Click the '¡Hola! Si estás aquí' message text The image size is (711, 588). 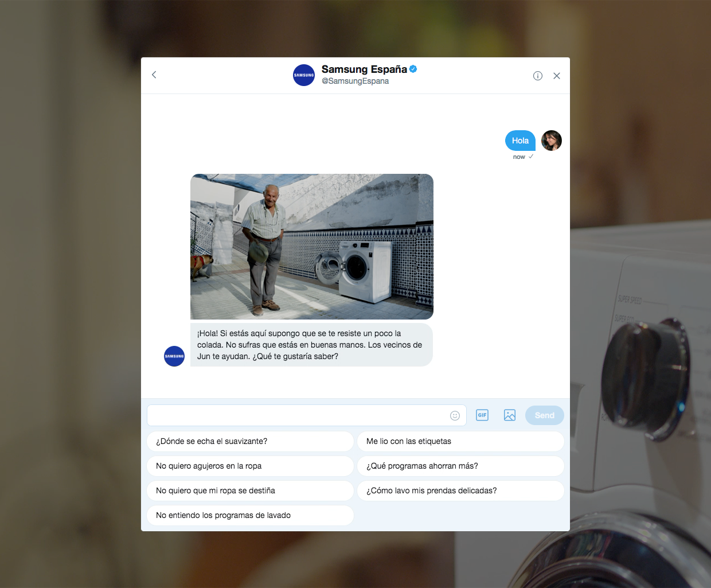tap(311, 345)
